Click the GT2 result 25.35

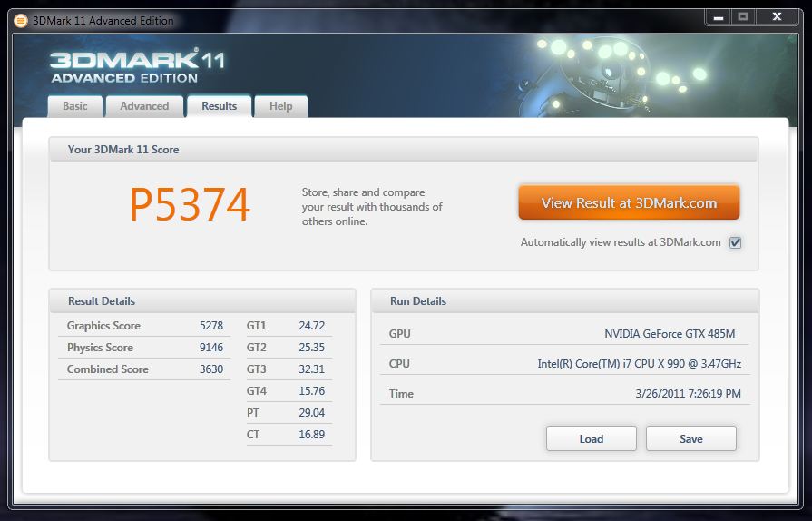coord(312,348)
